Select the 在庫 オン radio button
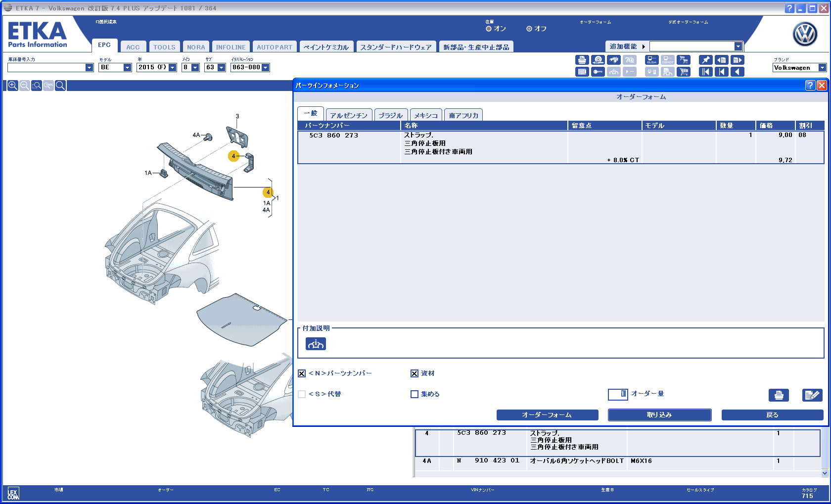 (x=489, y=29)
